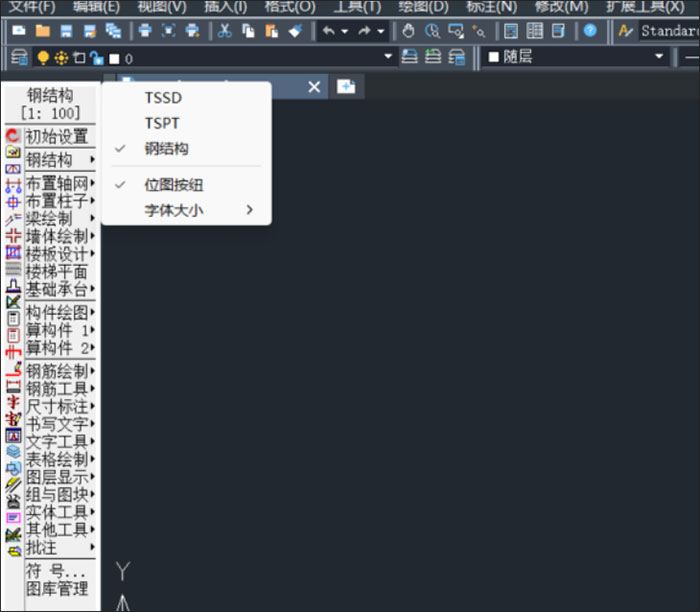Click the blue Help question icon
700x612 pixels.
coord(590,30)
